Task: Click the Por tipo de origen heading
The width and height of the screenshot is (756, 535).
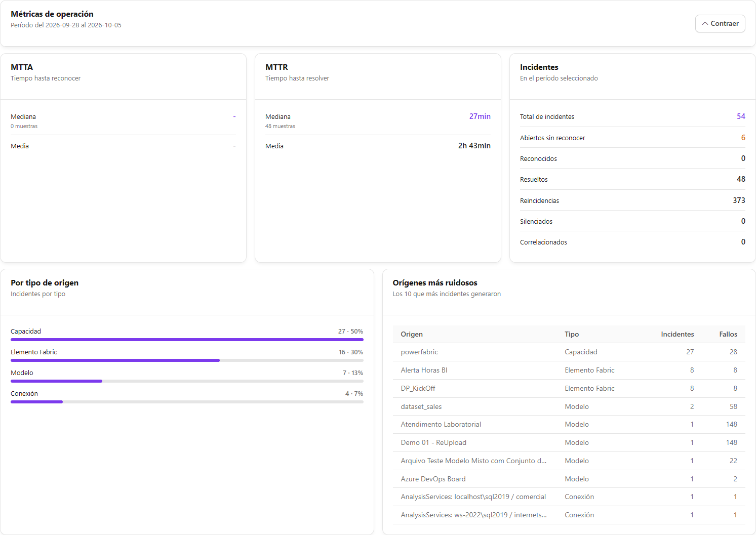Action: 45,283
